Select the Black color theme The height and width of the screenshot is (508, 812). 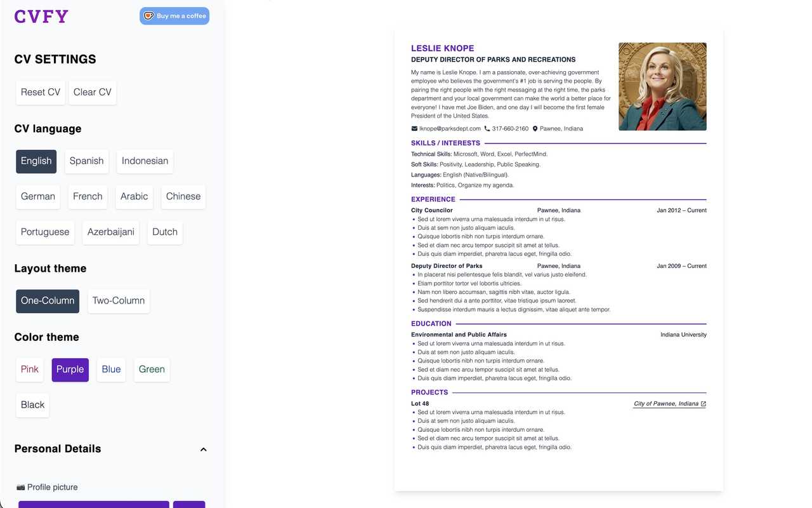[x=33, y=405]
